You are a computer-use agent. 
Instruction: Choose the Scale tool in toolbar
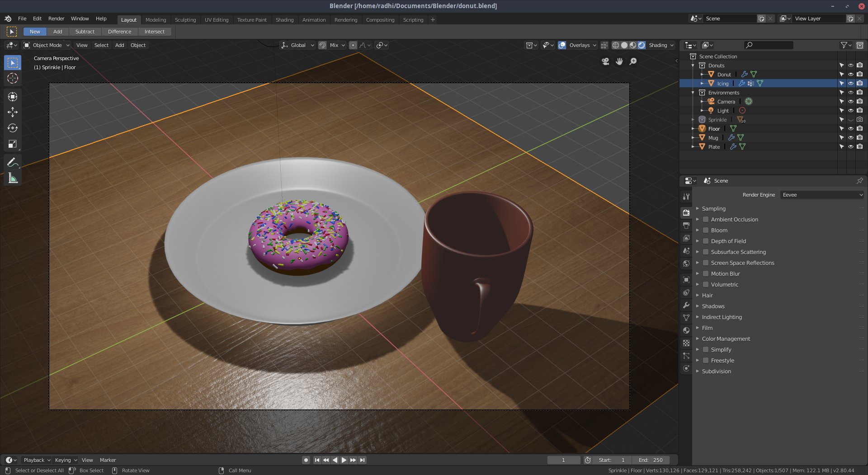click(x=13, y=144)
